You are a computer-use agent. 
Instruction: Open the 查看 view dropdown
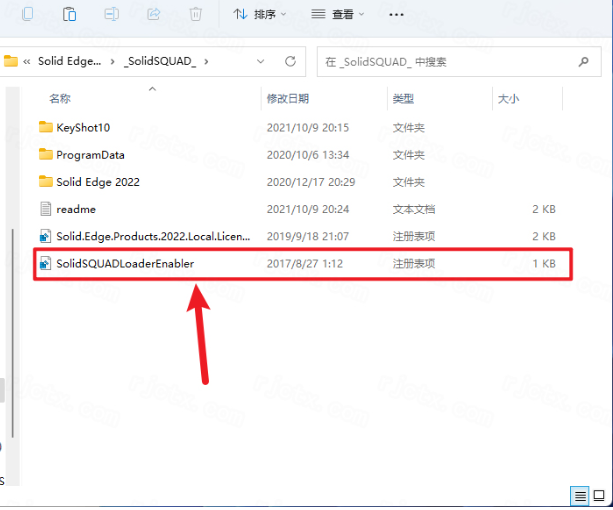tap(337, 14)
